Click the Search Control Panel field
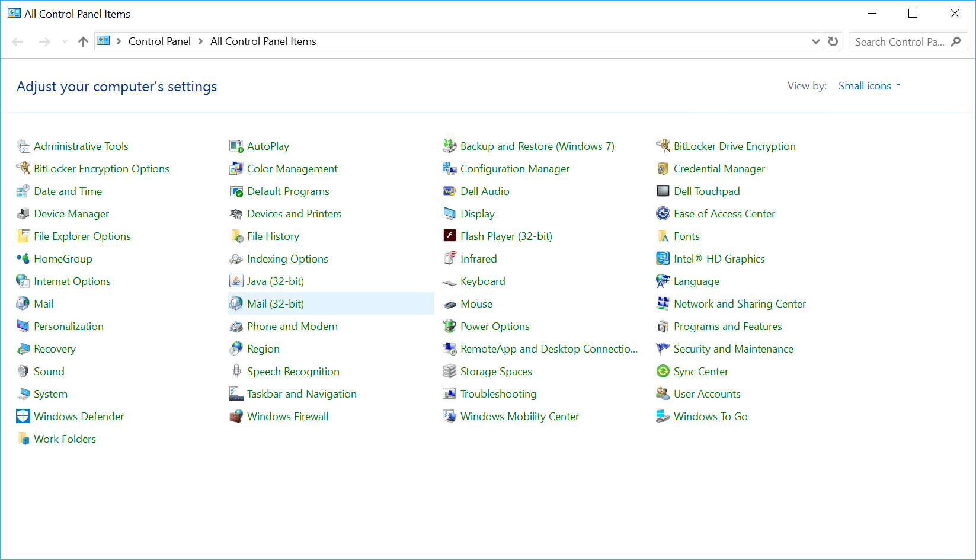This screenshot has width=976, height=560. pyautogui.click(x=908, y=41)
